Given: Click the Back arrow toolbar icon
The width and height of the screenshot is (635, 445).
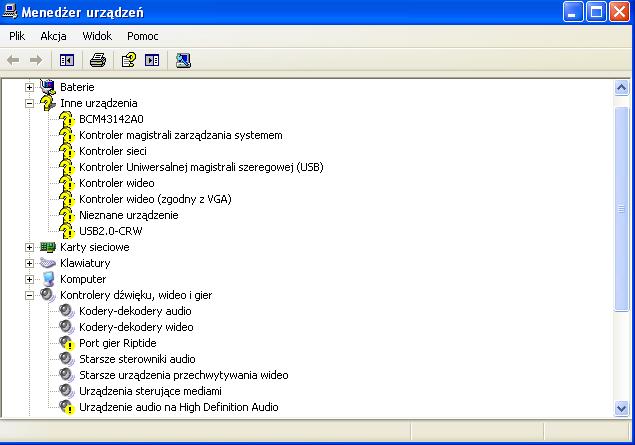Looking at the screenshot, I should pyautogui.click(x=13, y=60).
